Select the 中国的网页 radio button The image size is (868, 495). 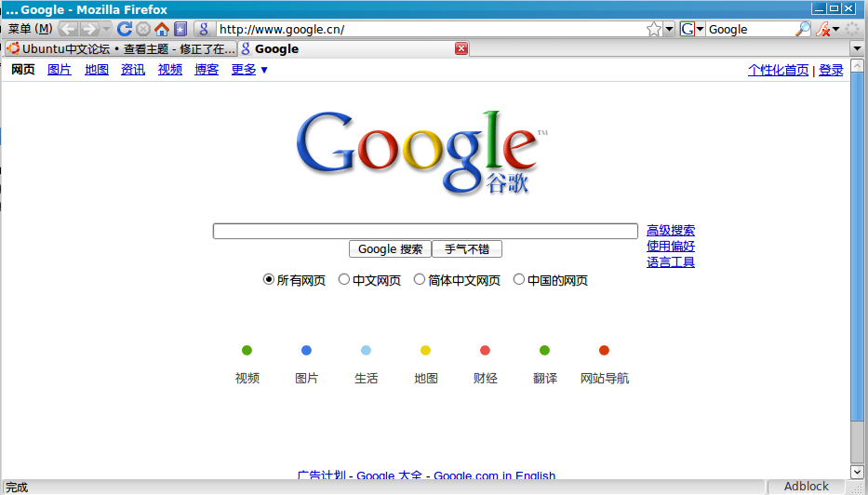click(x=519, y=279)
